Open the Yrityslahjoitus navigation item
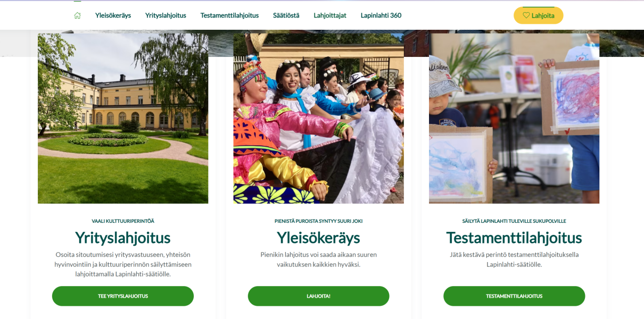The height and width of the screenshot is (319, 644). pyautogui.click(x=166, y=15)
